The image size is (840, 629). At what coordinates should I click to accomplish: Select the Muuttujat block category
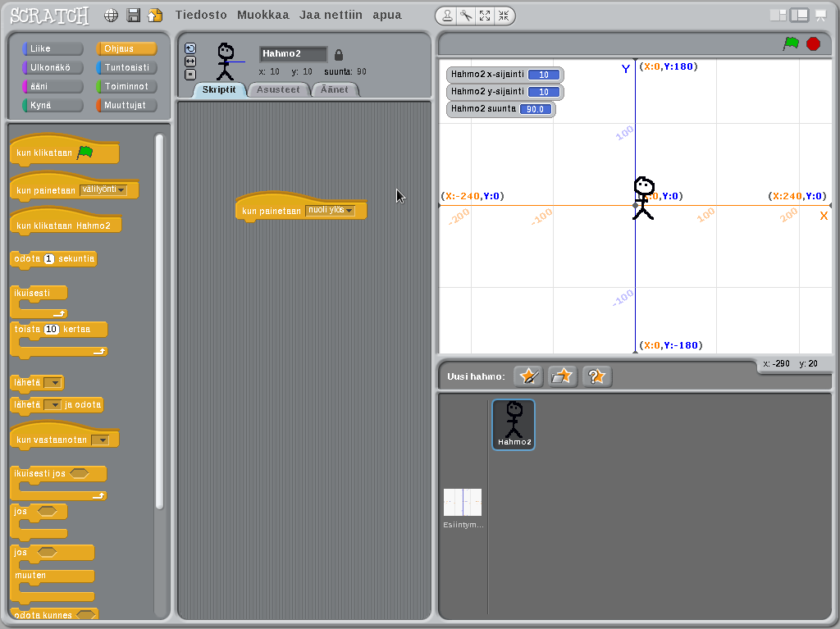tap(126, 105)
